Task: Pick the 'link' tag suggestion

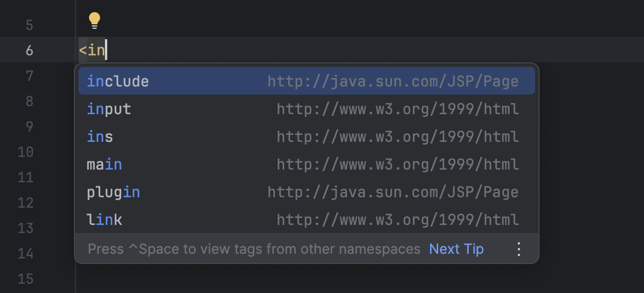Action: [104, 220]
